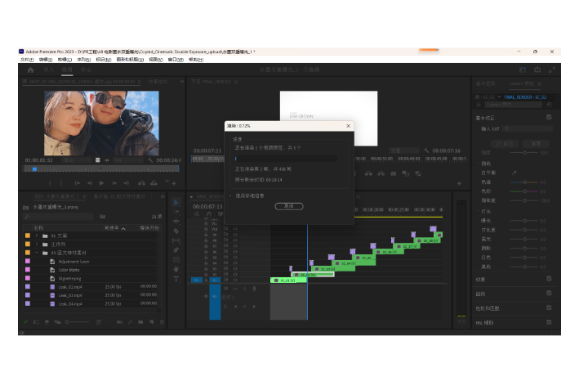
Task: Open Program monitor button editor plus icon
Action: click(459, 184)
